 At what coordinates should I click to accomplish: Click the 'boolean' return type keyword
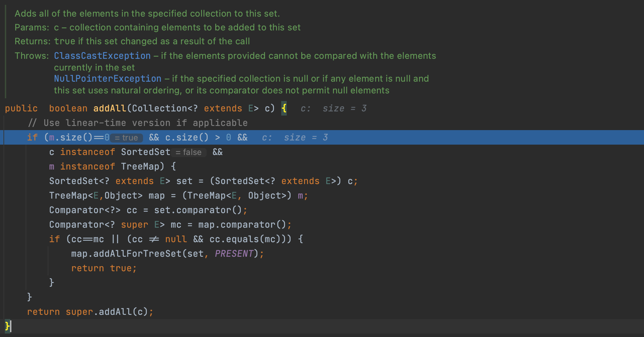coord(68,108)
